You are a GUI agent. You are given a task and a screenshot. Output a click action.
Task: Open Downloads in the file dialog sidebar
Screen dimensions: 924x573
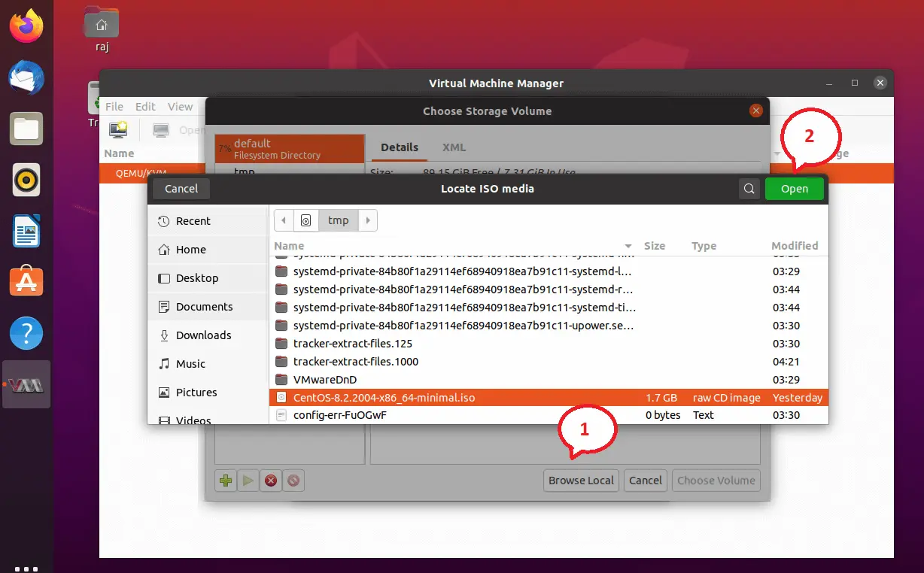(208, 335)
